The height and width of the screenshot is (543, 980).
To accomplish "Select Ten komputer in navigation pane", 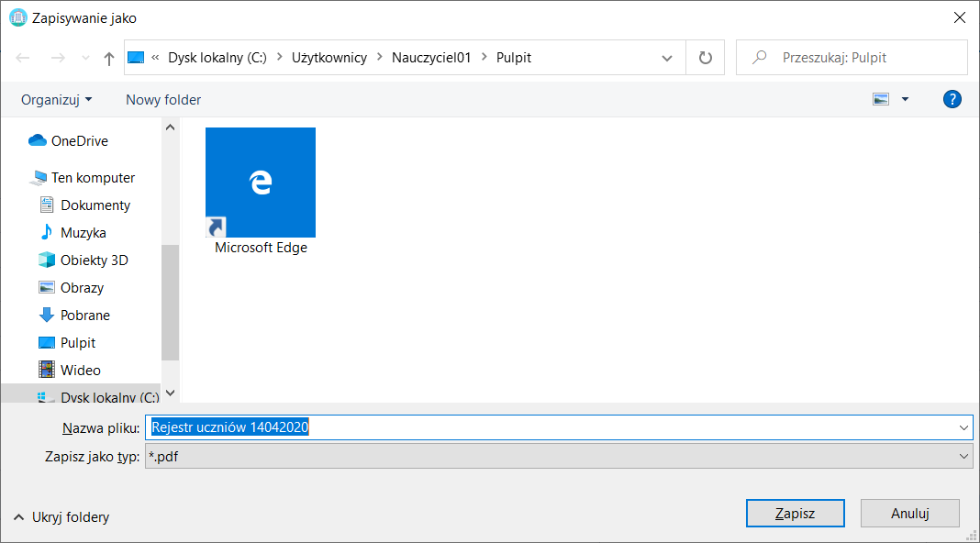I will 93,178.
